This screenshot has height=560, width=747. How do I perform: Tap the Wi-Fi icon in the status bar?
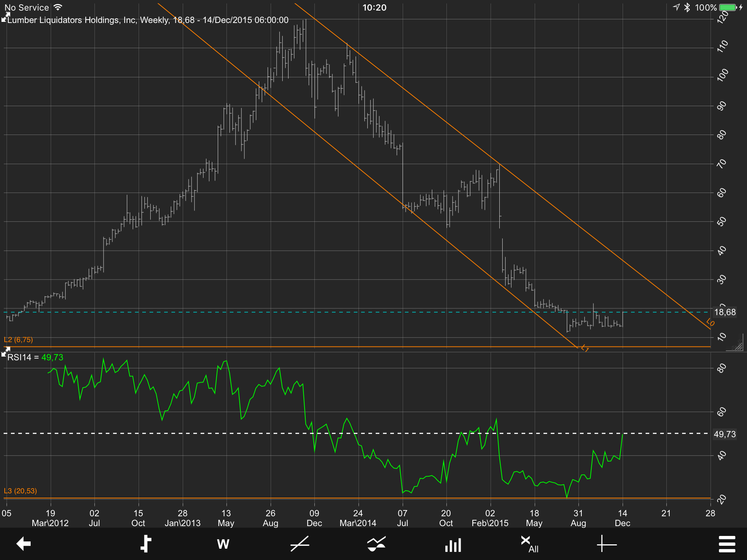click(57, 7)
